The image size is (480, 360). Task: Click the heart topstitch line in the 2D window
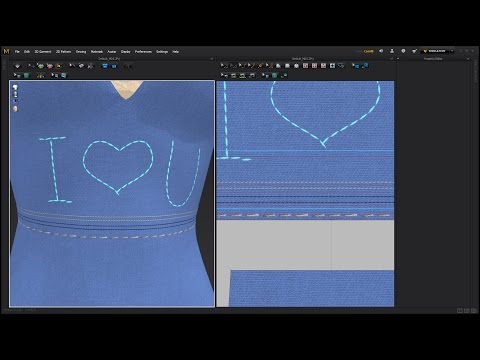pos(325,114)
